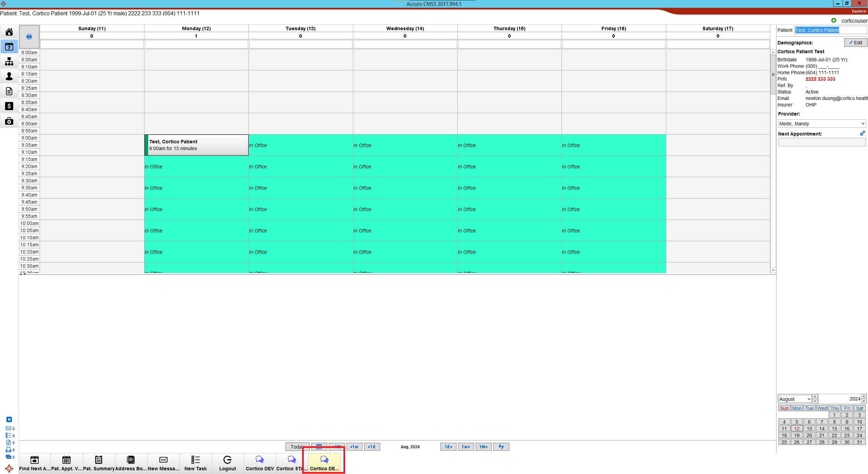Viewport: 868px width, 474px height.
Task: Open Test, Cortico Patient 9:00am appointment
Action: 197,145
